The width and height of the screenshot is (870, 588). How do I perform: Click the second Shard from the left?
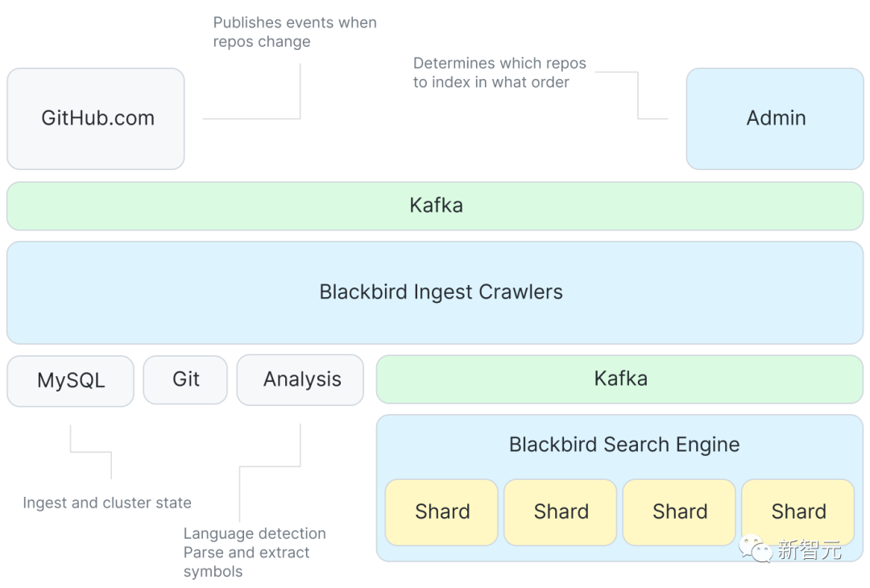561,511
